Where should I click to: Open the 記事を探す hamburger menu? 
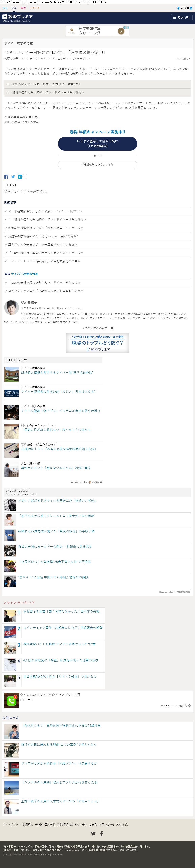pyautogui.click(x=182, y=17)
